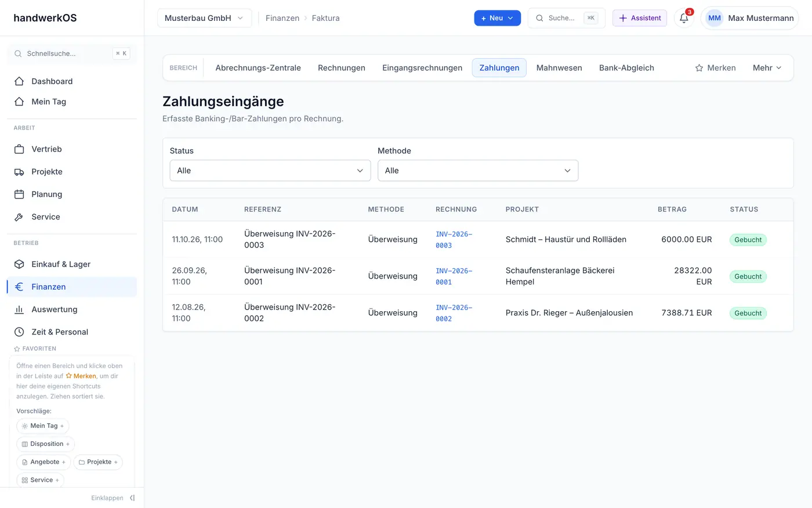The image size is (812, 508).
Task: Switch to the Rechnungen tab
Action: [x=342, y=68]
